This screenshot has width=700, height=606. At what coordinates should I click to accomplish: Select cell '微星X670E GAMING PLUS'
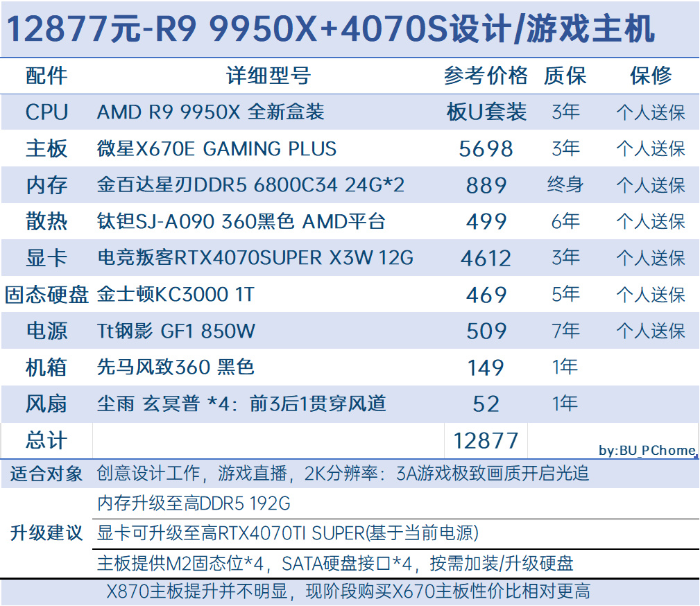tap(217, 148)
